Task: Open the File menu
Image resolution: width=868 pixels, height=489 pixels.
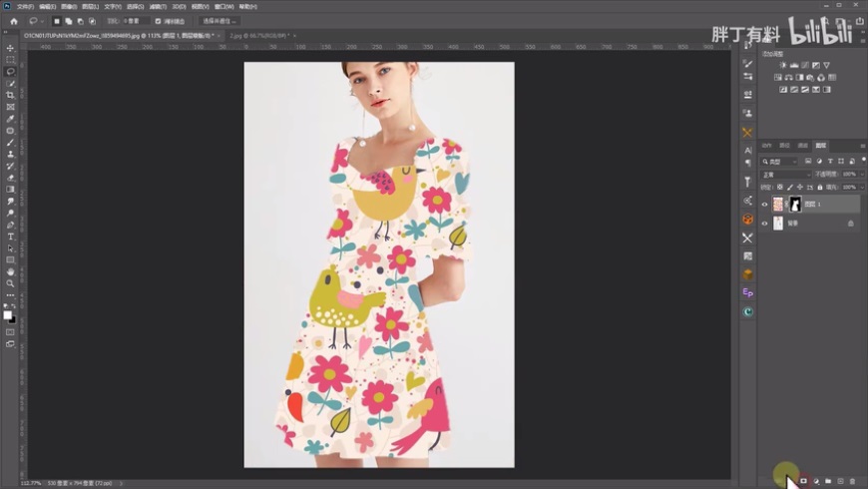Action: 25,7
